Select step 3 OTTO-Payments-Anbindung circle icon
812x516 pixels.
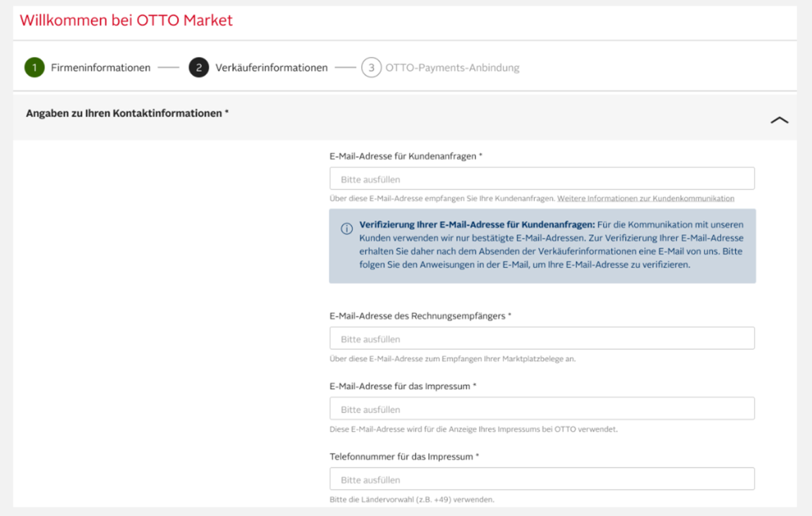click(372, 67)
